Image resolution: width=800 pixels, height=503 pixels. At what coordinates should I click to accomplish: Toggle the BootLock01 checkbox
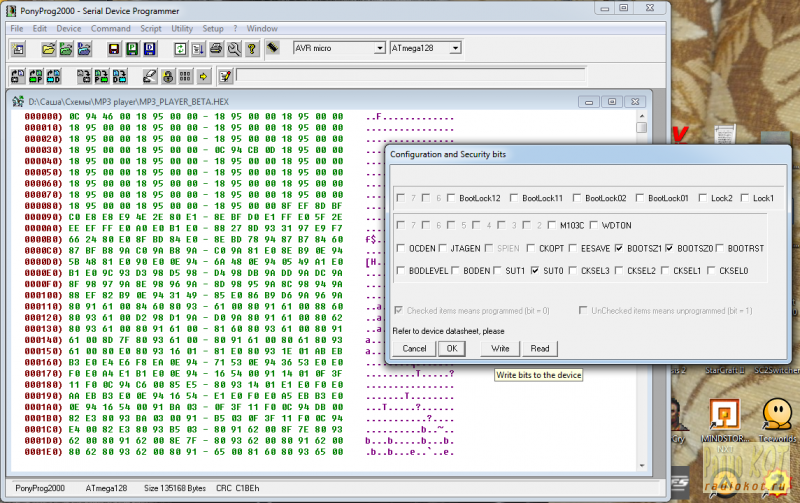pos(640,198)
